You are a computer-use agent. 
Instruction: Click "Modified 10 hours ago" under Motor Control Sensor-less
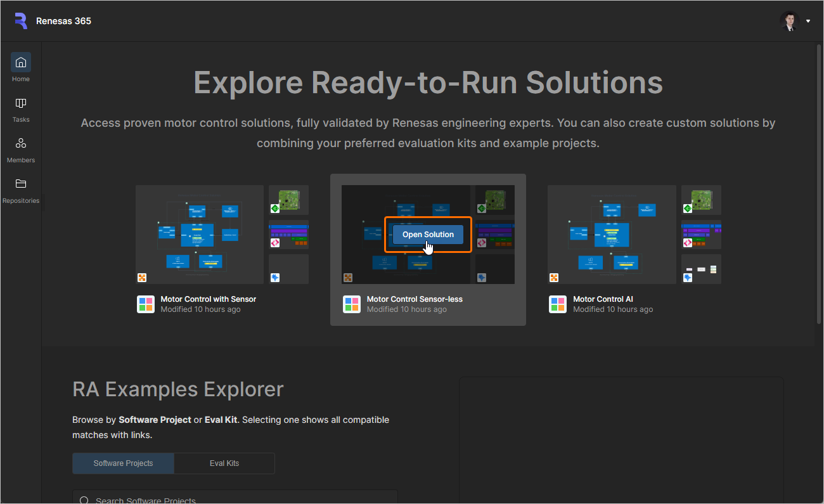pos(407,309)
